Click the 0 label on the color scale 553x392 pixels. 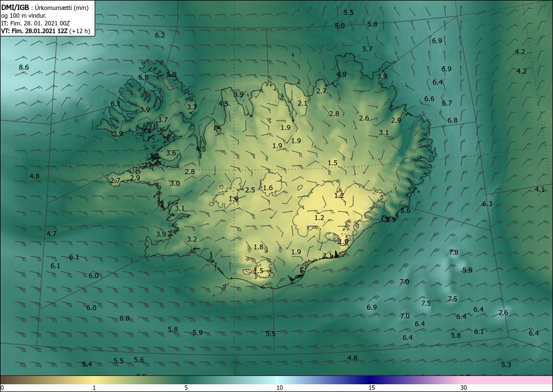coord(2,388)
